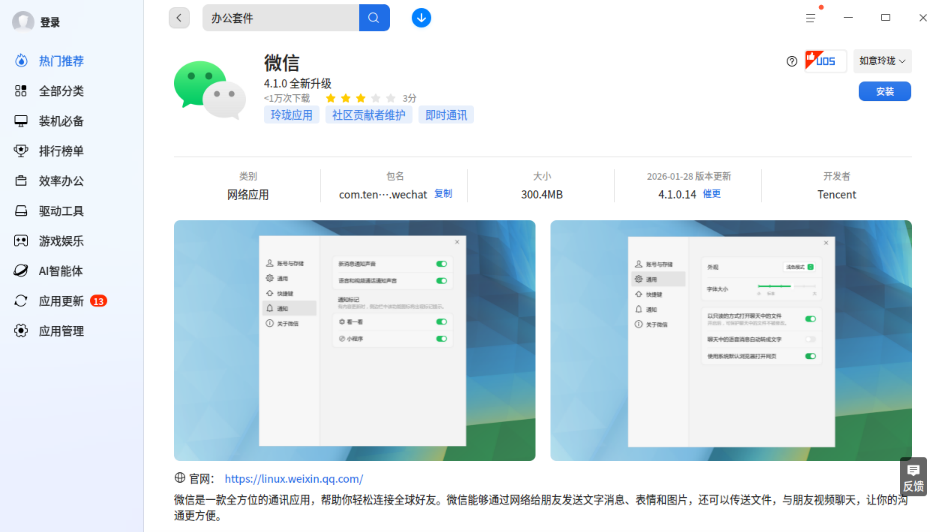This screenshot has height=532, width=932.
Task: Open AI智能体 section
Action: 61,271
